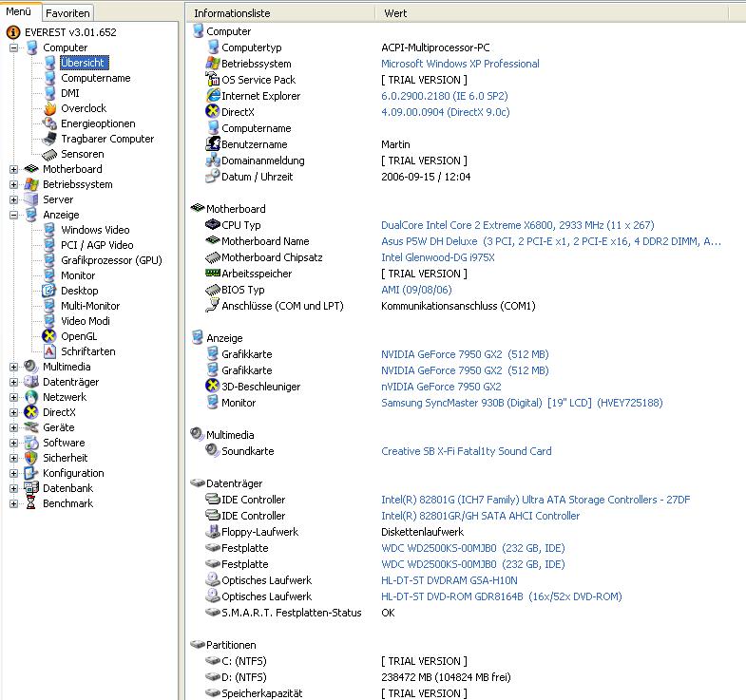Open Microsoft Windows XP Professional link

(x=460, y=64)
